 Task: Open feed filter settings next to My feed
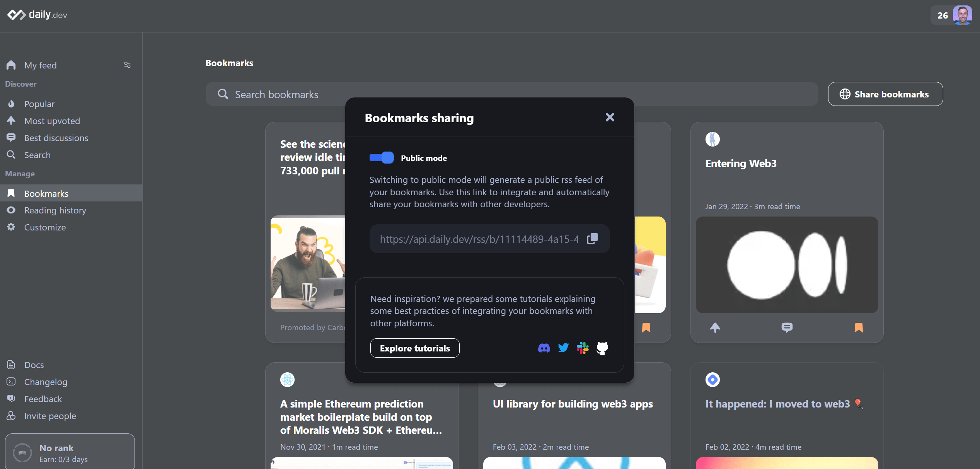pyautogui.click(x=128, y=65)
